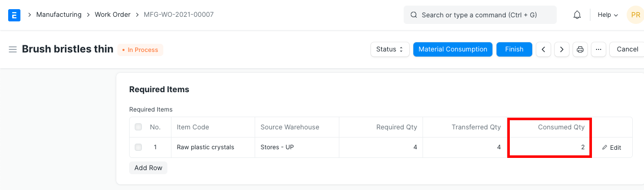Select the Consumed Qty cell value
The width and height of the screenshot is (644, 190).
[x=549, y=147]
